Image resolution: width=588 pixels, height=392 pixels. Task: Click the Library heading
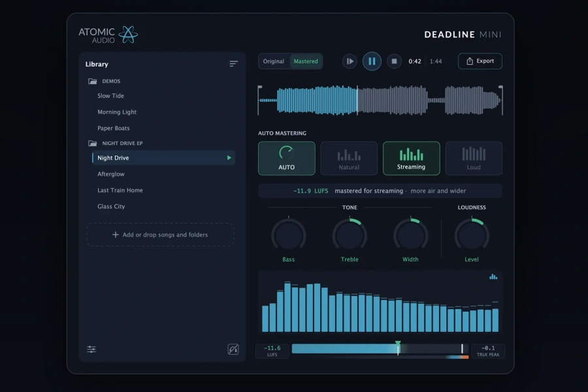[97, 64]
